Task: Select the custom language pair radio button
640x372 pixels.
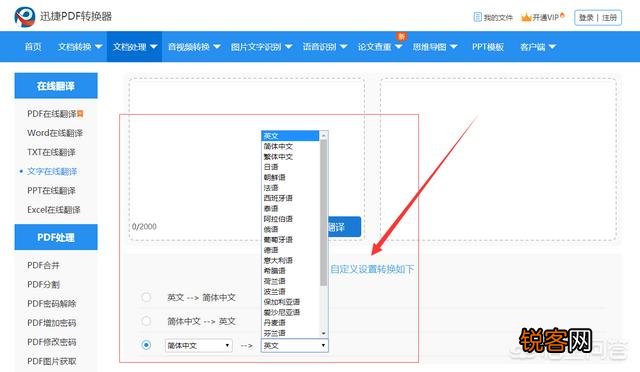Action: pos(146,345)
